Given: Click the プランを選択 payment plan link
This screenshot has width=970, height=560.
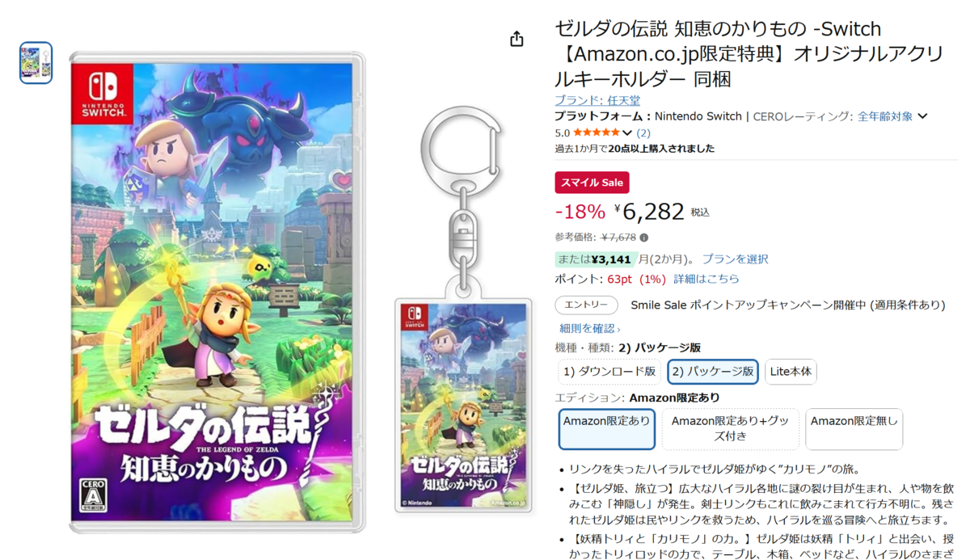Looking at the screenshot, I should pyautogui.click(x=735, y=259).
